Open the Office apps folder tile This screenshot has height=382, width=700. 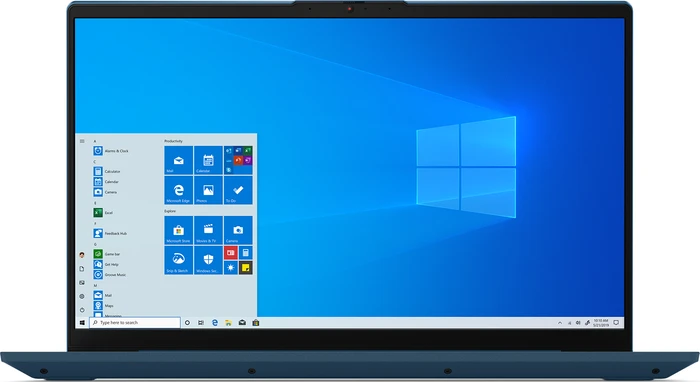point(238,160)
